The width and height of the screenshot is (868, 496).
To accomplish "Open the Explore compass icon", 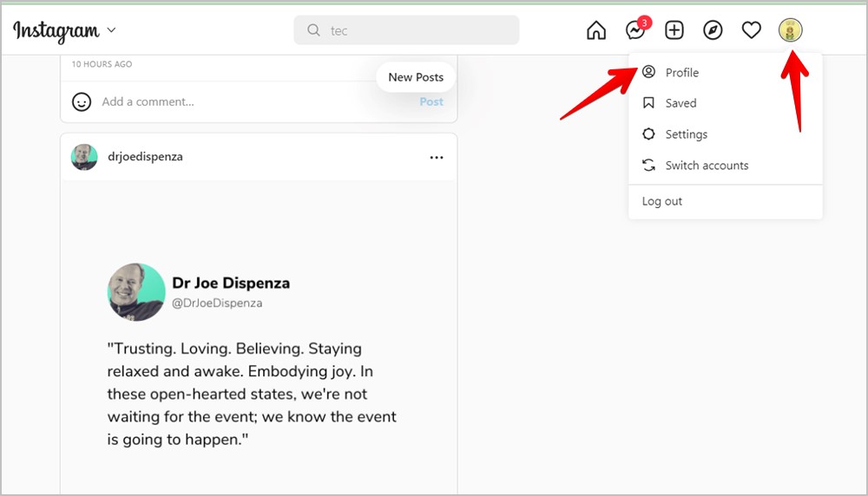I will pos(713,30).
